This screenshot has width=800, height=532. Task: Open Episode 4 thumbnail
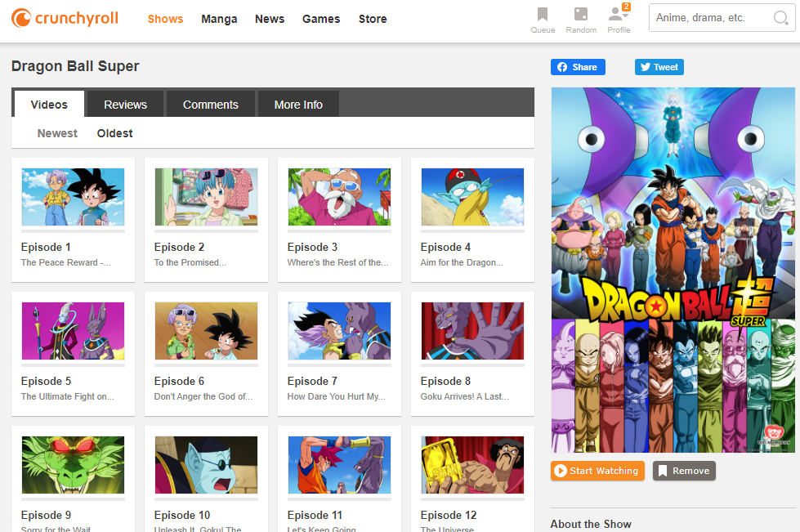(x=472, y=197)
